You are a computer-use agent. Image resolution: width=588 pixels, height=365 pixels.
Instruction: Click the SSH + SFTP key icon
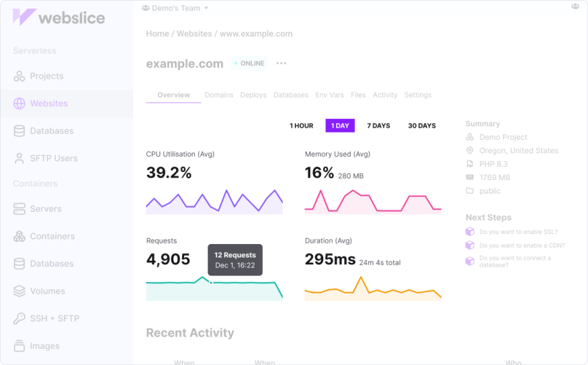19,319
